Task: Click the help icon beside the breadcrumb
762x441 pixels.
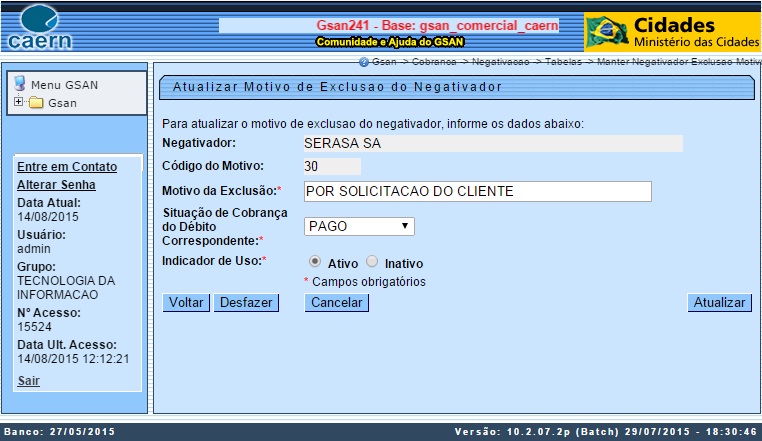Action: pos(364,62)
